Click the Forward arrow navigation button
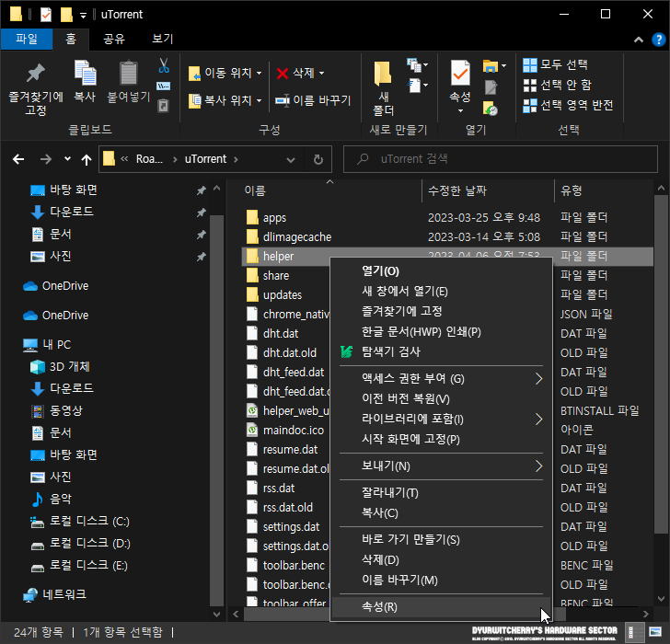The image size is (670, 644). point(46,159)
